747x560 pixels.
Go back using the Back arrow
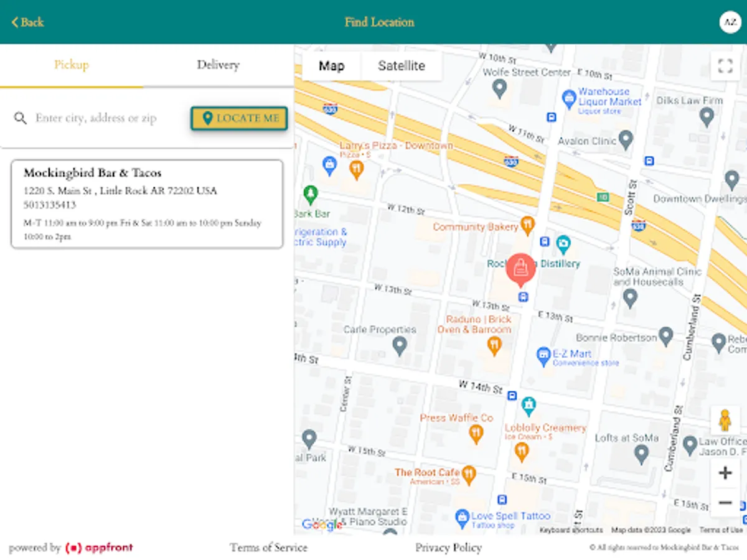click(27, 22)
